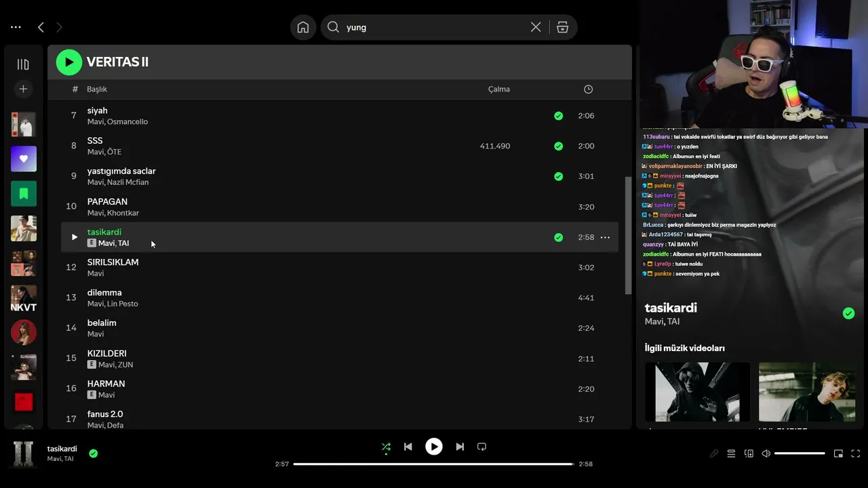Open artist Khontkar from the PAPAGAN row
868x488 pixels.
(x=123, y=213)
